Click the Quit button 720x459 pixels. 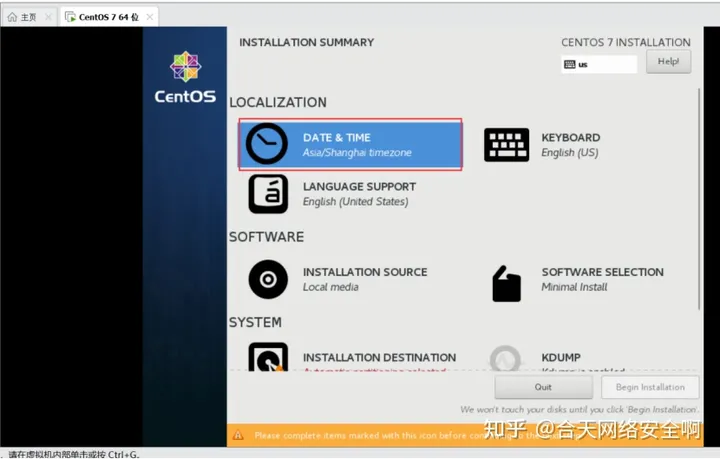(x=543, y=387)
